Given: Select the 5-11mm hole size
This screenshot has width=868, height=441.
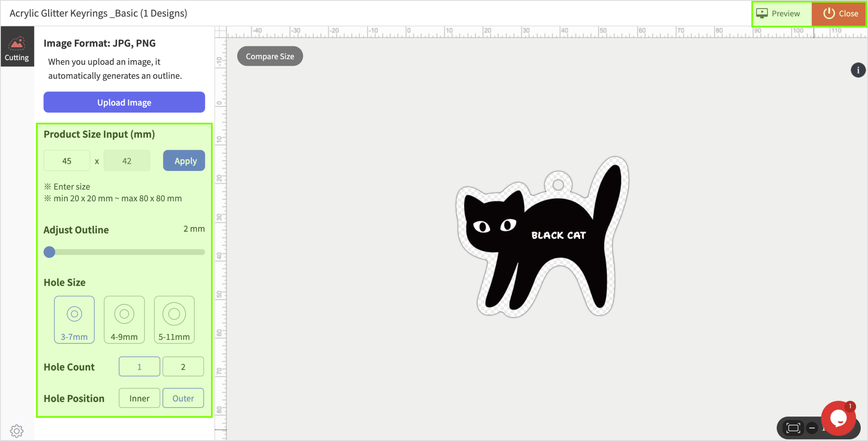Looking at the screenshot, I should pos(174,320).
